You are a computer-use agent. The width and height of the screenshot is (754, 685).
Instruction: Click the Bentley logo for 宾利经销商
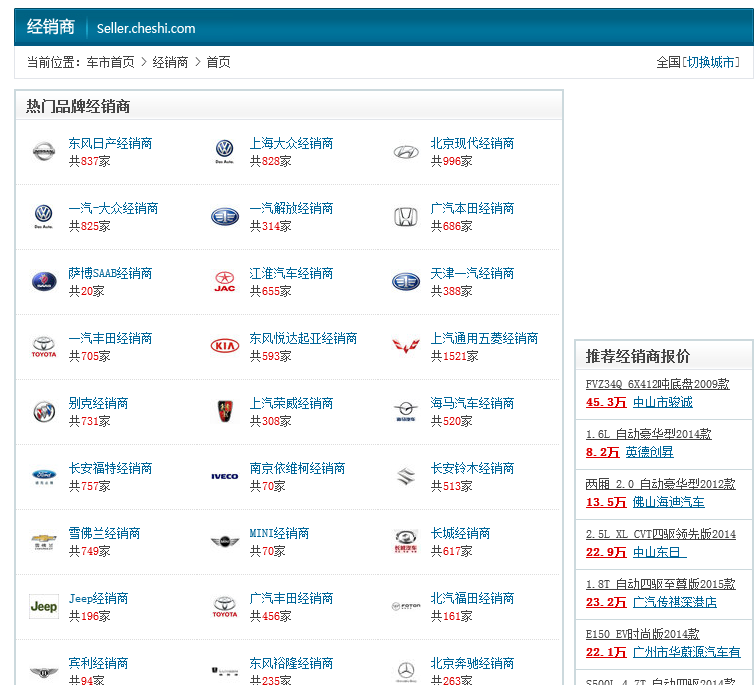tap(44, 672)
